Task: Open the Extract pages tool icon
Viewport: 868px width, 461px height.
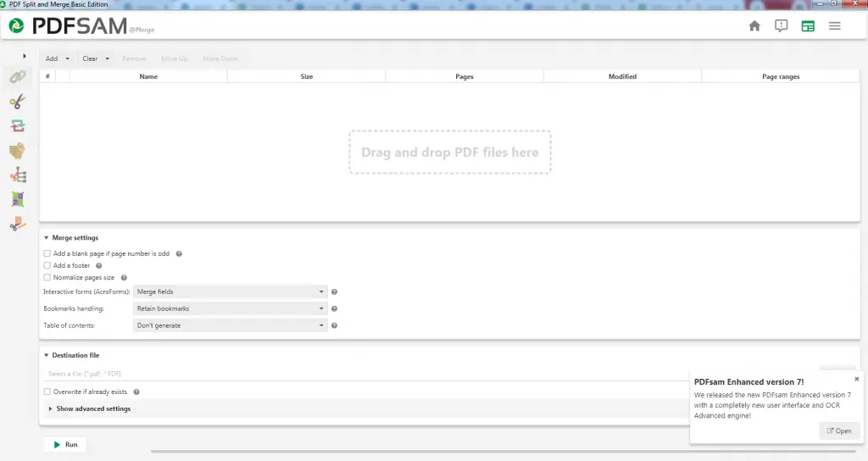Action: tap(18, 151)
